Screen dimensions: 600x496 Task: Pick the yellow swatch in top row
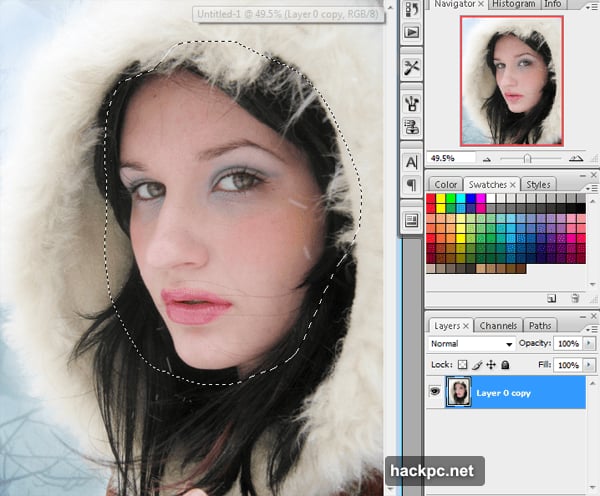pos(441,198)
